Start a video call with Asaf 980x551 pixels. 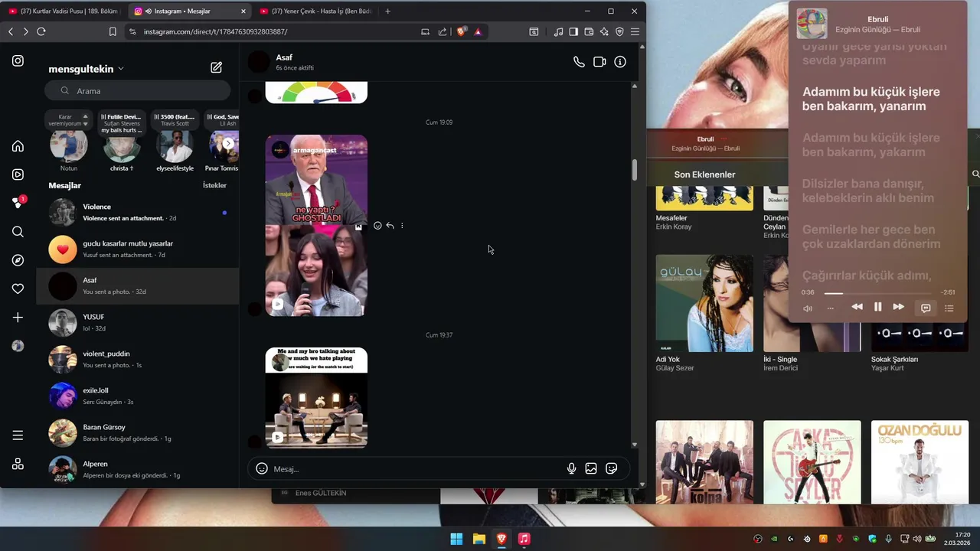(x=599, y=62)
